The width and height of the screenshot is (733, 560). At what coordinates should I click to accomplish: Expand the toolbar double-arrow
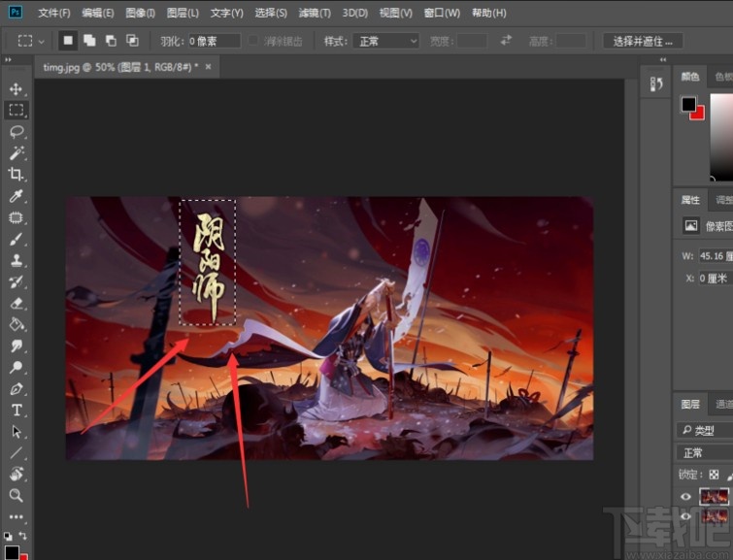(x=8, y=60)
